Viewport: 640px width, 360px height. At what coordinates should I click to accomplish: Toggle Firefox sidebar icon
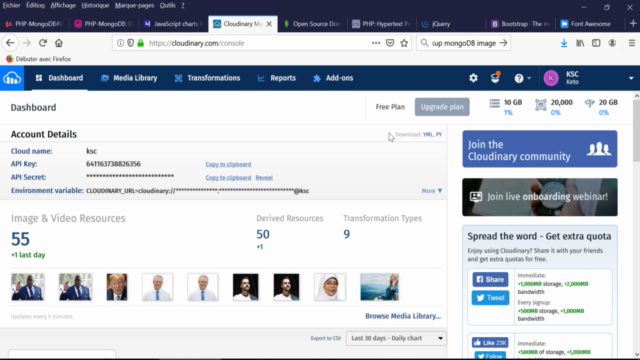tap(596, 43)
